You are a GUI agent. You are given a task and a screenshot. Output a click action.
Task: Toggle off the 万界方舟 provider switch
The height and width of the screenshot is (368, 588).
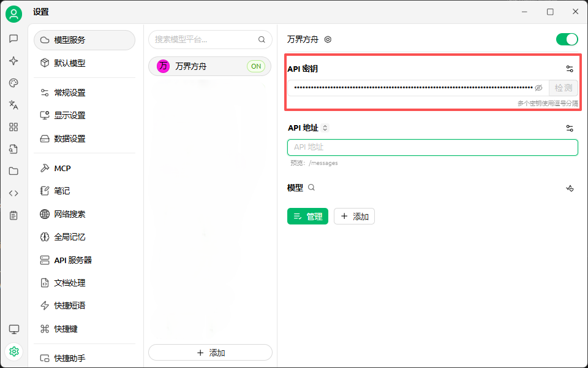coord(567,39)
